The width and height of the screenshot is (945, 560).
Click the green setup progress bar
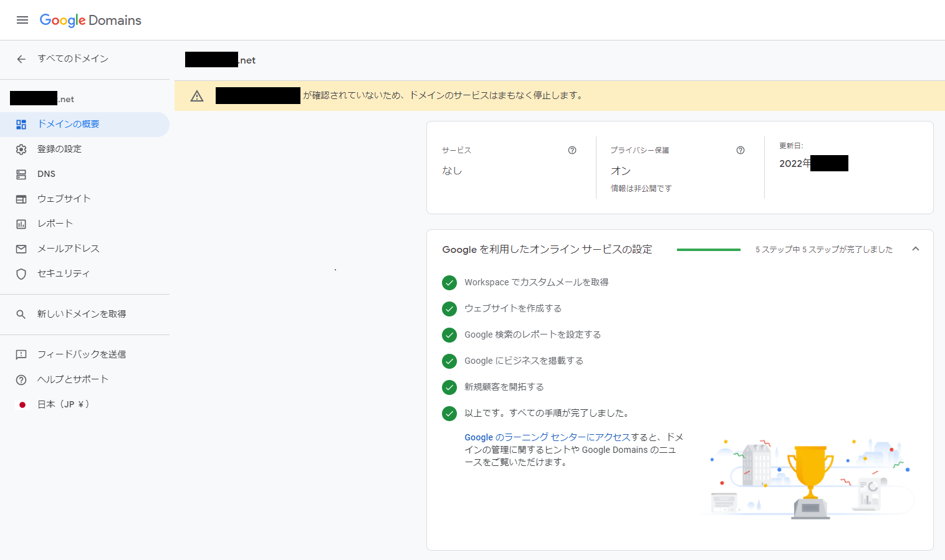[708, 248]
